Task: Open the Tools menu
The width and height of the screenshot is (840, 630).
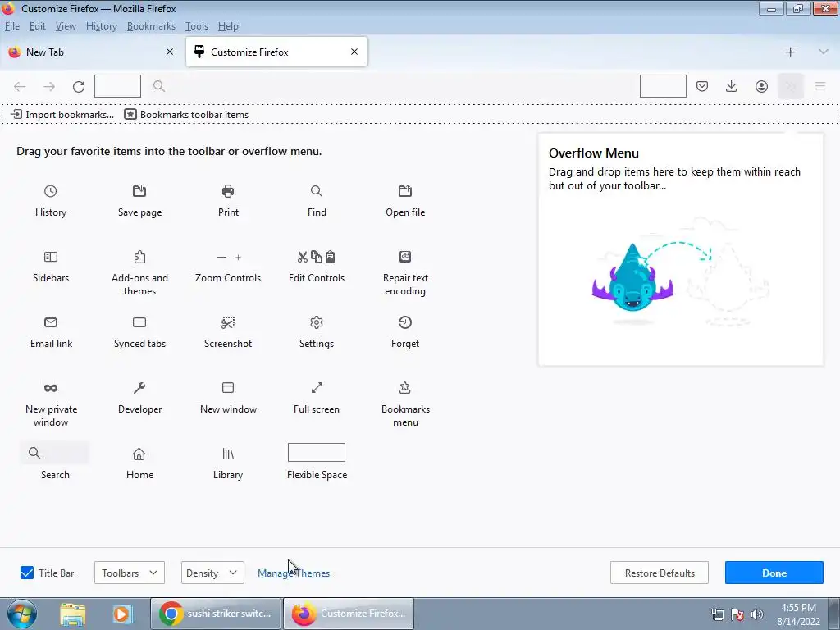Action: point(197,26)
